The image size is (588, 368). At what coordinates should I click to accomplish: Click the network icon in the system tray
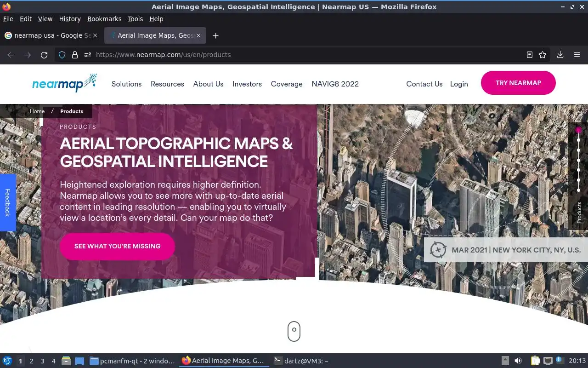[548, 361]
